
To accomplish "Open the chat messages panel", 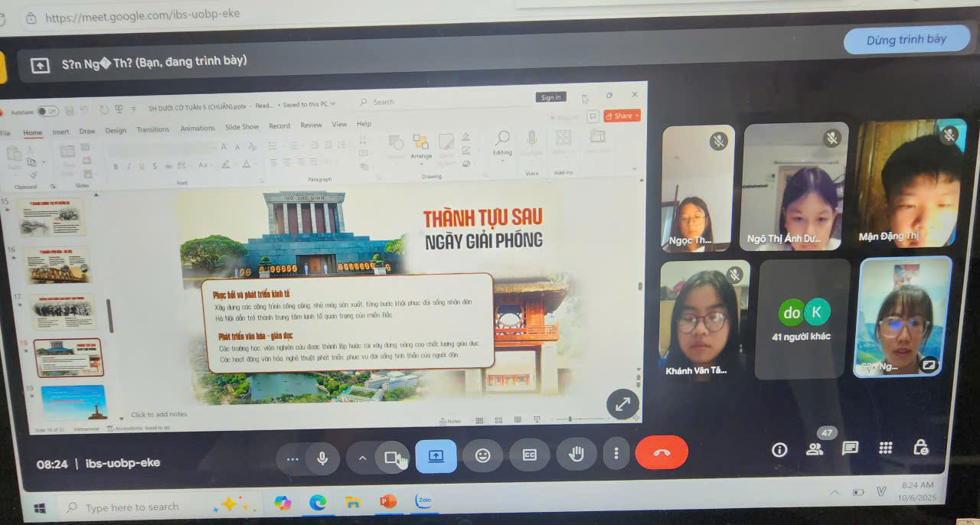I will coord(850,448).
